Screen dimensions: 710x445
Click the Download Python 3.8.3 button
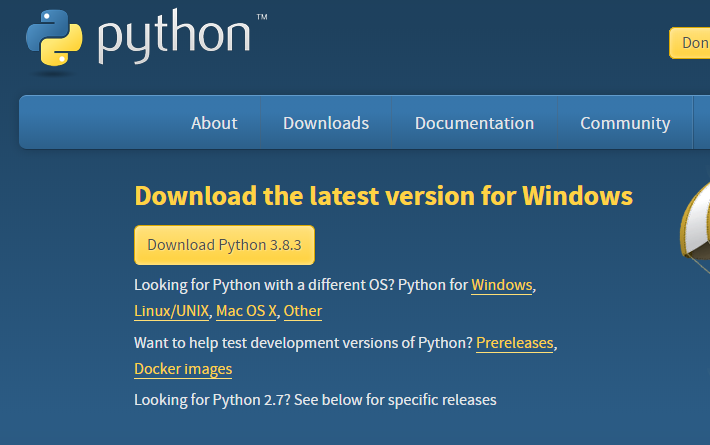(x=225, y=245)
